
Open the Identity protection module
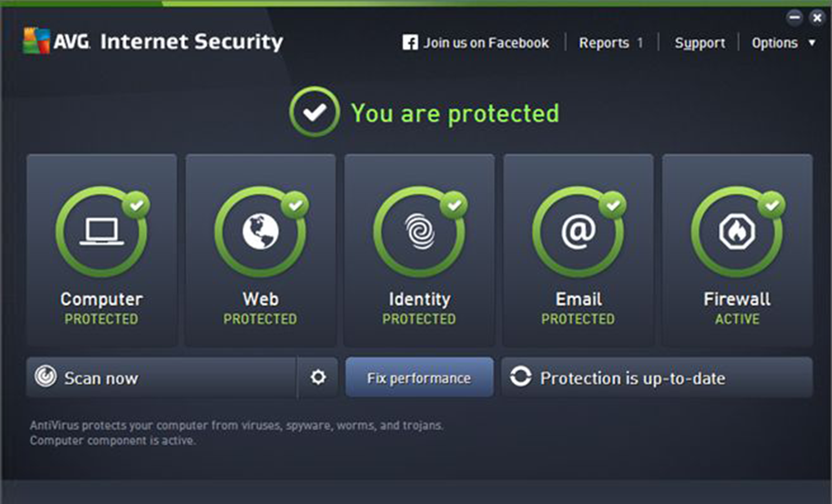[419, 250]
